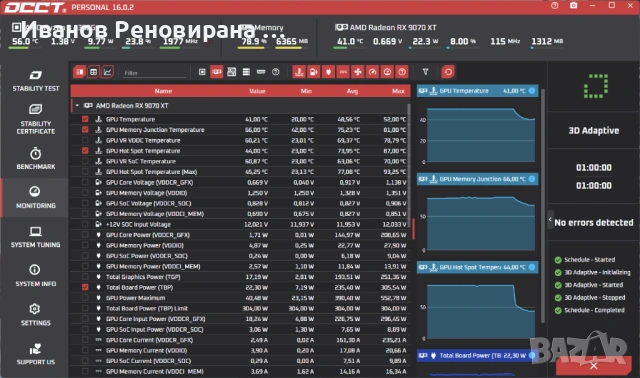Switch to the table-only view

point(93,72)
